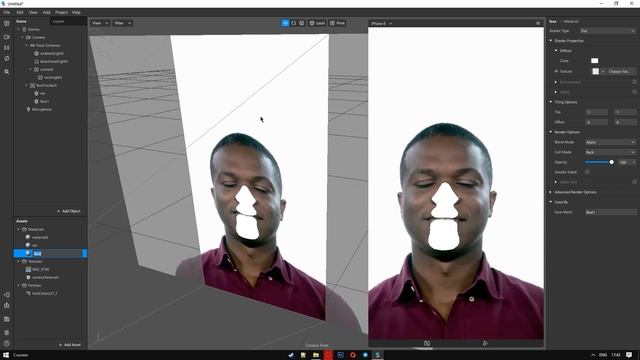Open the Cull Mode dropdown
The height and width of the screenshot is (360, 640).
(x=610, y=152)
